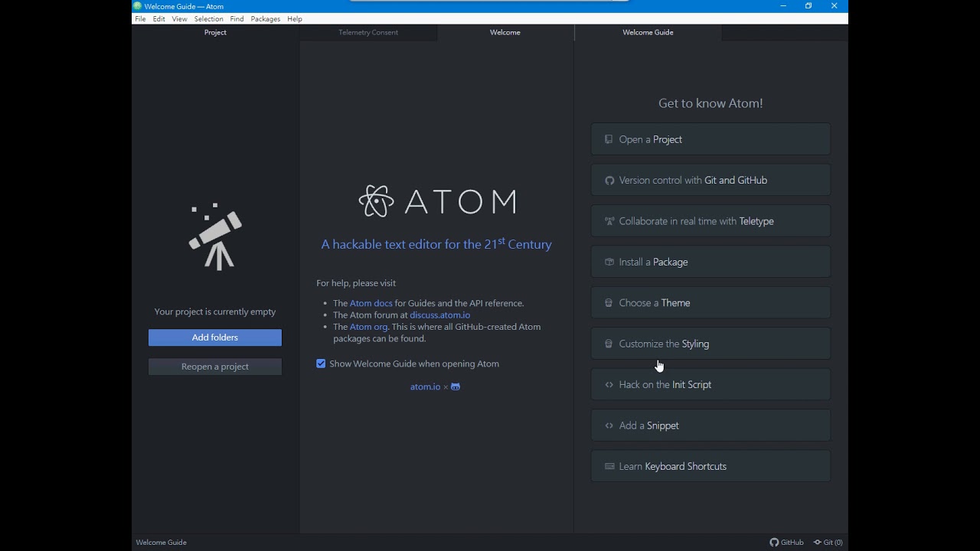Open the Selection menu

[x=208, y=19]
